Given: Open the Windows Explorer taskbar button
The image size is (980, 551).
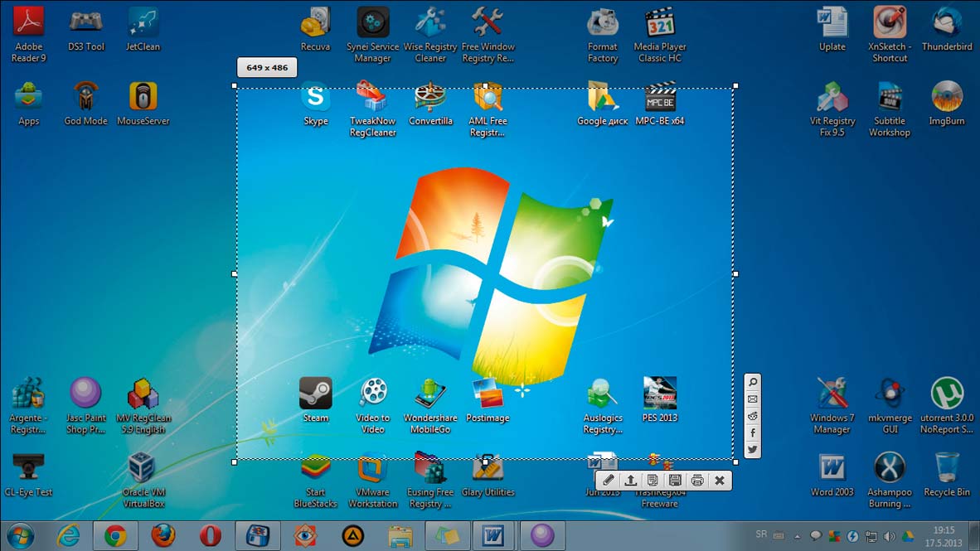Looking at the screenshot, I should pyautogui.click(x=400, y=536).
